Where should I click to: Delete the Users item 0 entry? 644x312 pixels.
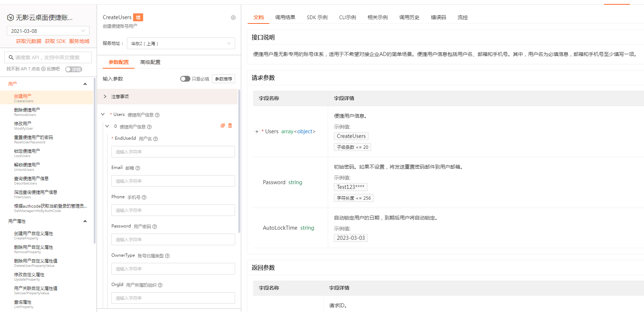[x=230, y=126]
